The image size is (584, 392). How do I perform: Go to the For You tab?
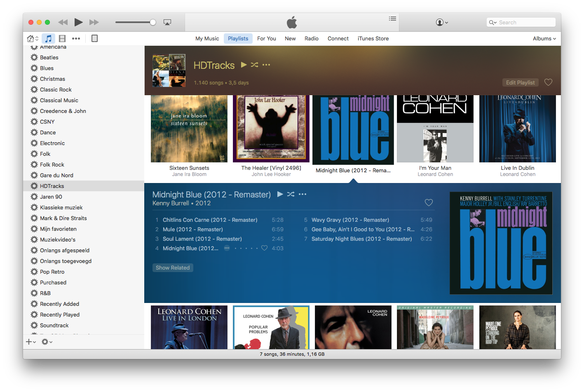267,38
